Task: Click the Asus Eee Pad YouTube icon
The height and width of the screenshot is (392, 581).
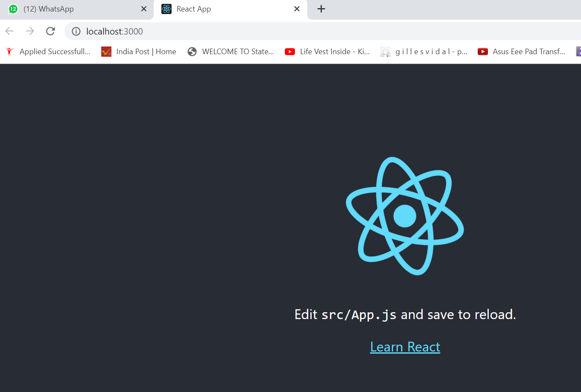Action: [483, 52]
